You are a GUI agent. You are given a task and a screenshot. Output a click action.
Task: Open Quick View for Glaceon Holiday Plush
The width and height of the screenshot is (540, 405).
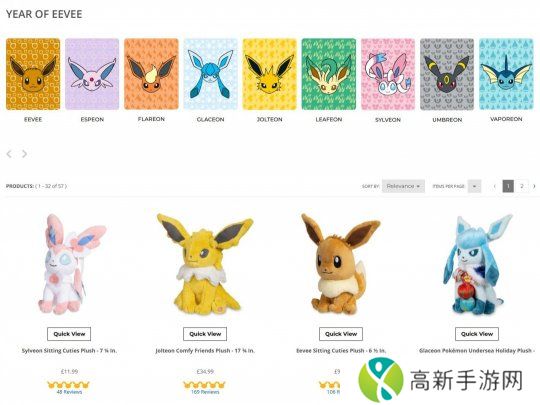tap(477, 334)
